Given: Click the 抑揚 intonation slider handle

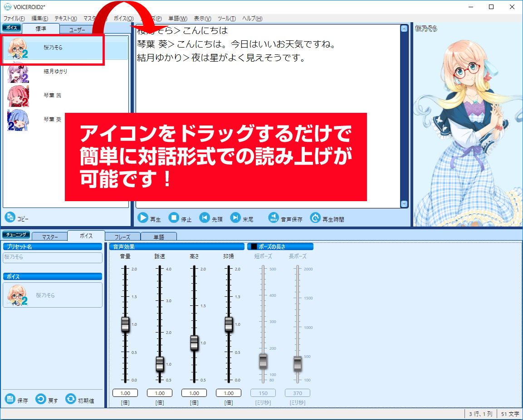Looking at the screenshot, I should [x=229, y=324].
